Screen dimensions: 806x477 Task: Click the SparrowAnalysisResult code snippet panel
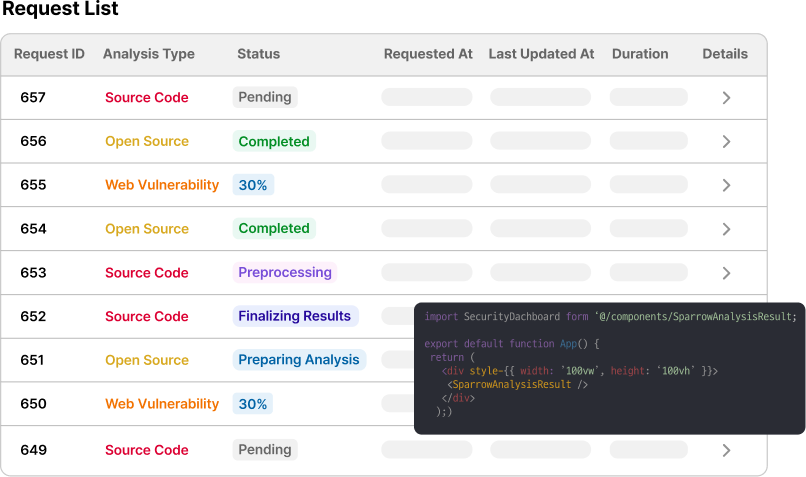pos(610,368)
